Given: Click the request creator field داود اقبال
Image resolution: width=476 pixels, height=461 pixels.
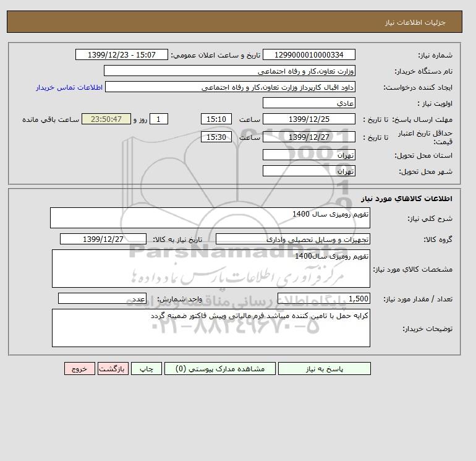Looking at the screenshot, I should point(230,87).
